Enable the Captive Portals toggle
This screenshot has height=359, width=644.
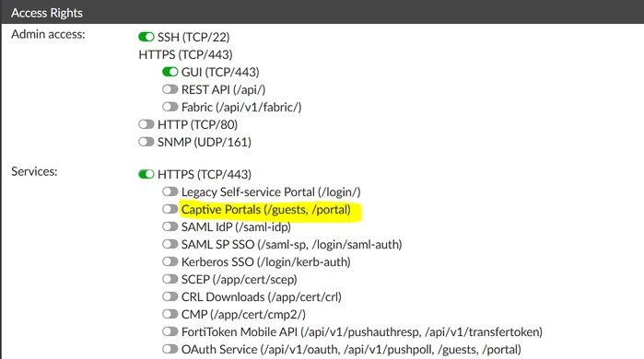(x=170, y=209)
